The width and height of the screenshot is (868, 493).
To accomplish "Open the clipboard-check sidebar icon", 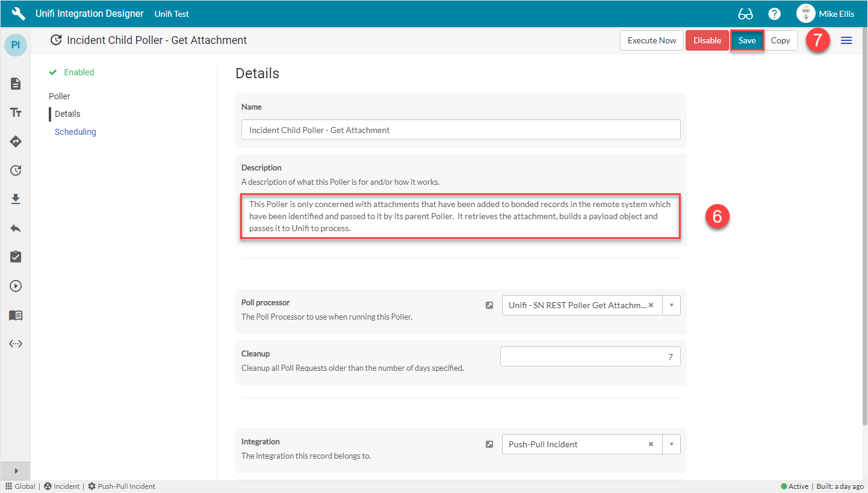I will 15,256.
